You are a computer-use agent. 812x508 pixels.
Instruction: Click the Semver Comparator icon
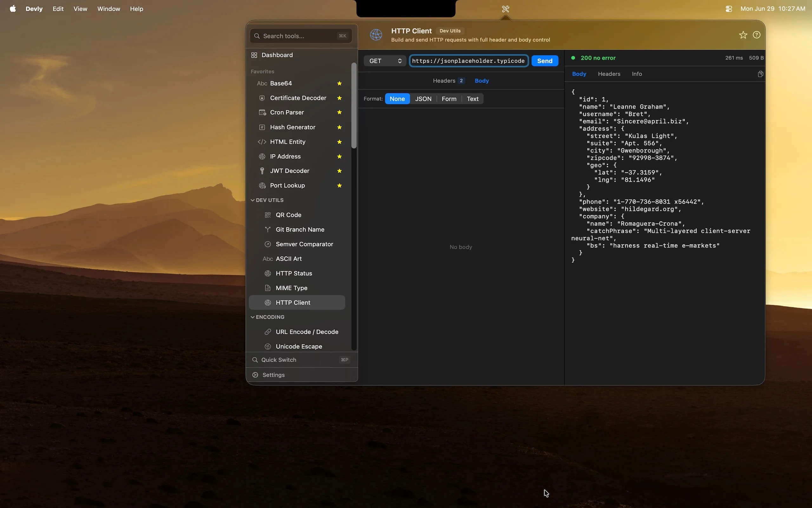click(267, 244)
